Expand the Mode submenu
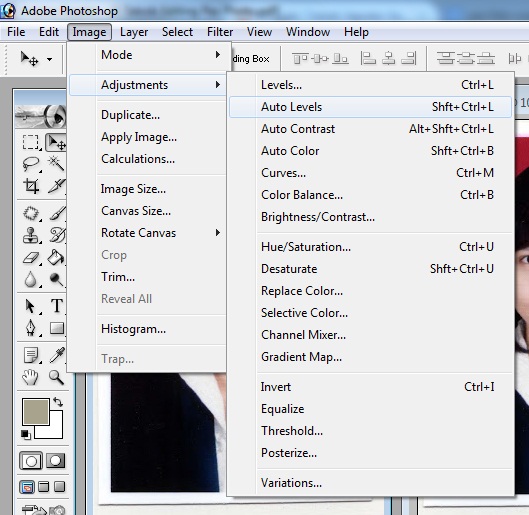Viewport: 529px width, 515px height. pos(148,55)
